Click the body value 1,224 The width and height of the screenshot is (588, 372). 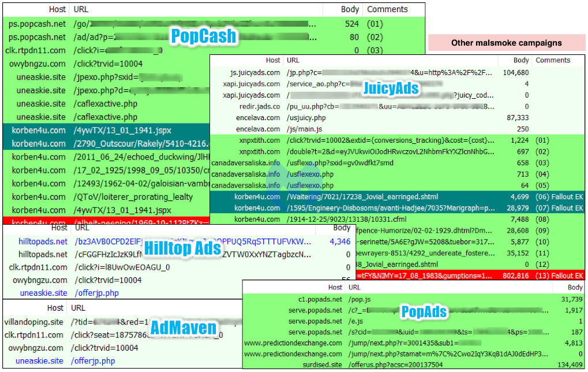(x=519, y=140)
